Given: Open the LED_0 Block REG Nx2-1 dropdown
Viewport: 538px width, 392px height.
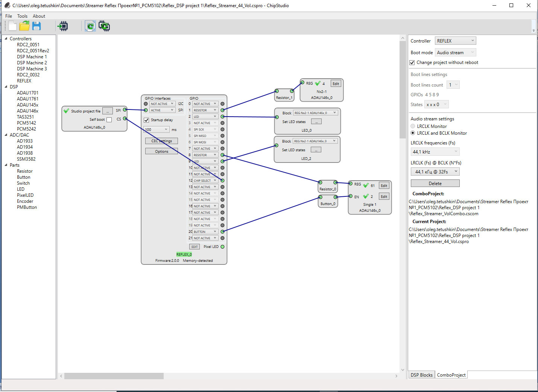Looking at the screenshot, I should pos(315,112).
